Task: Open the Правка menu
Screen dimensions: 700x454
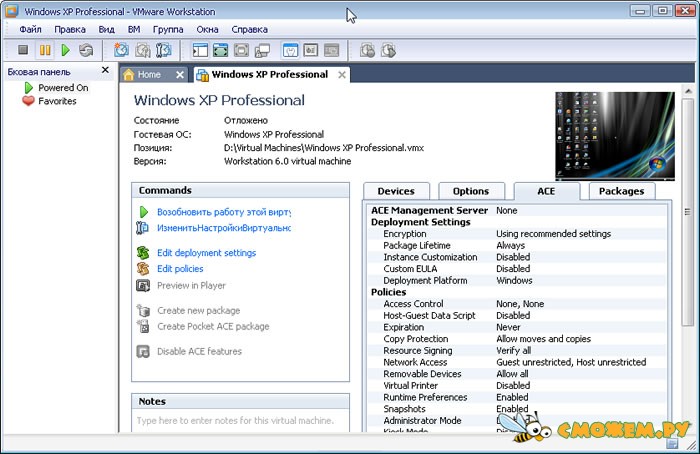Action: coord(70,29)
